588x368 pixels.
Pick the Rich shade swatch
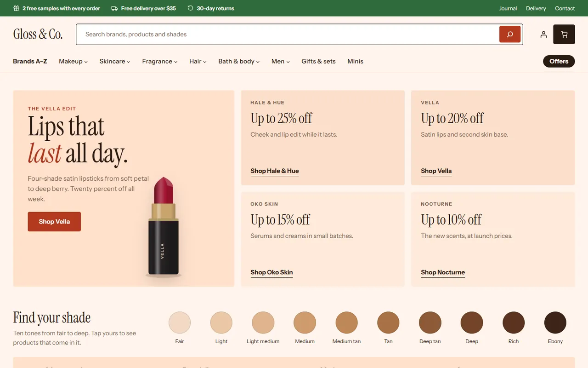click(514, 322)
